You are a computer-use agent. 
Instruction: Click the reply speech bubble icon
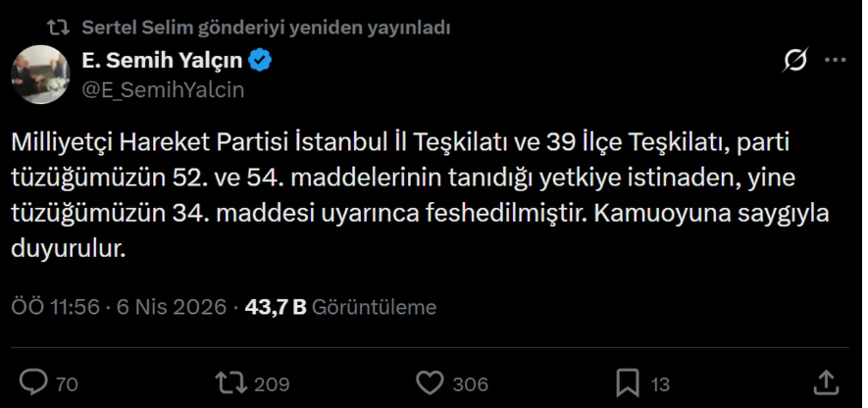(35, 382)
